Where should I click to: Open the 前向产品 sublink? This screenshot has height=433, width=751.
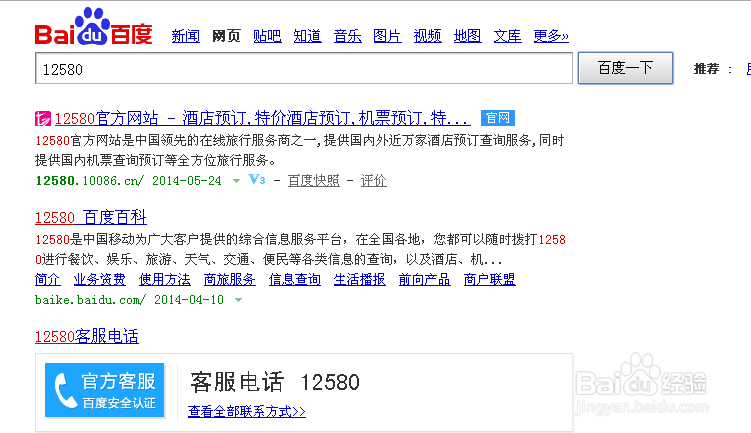click(425, 279)
